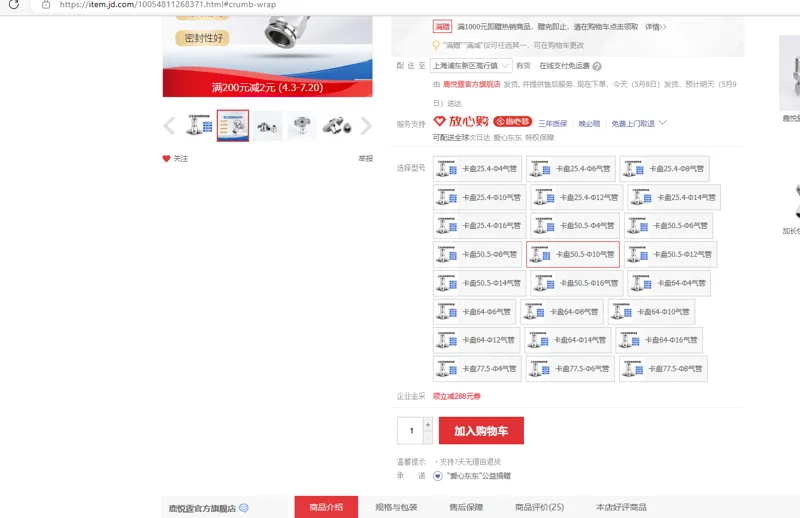Open the delivery address dropdown 上海浦东新区高行镇
Image resolution: width=800 pixels, height=518 pixels.
(470, 66)
